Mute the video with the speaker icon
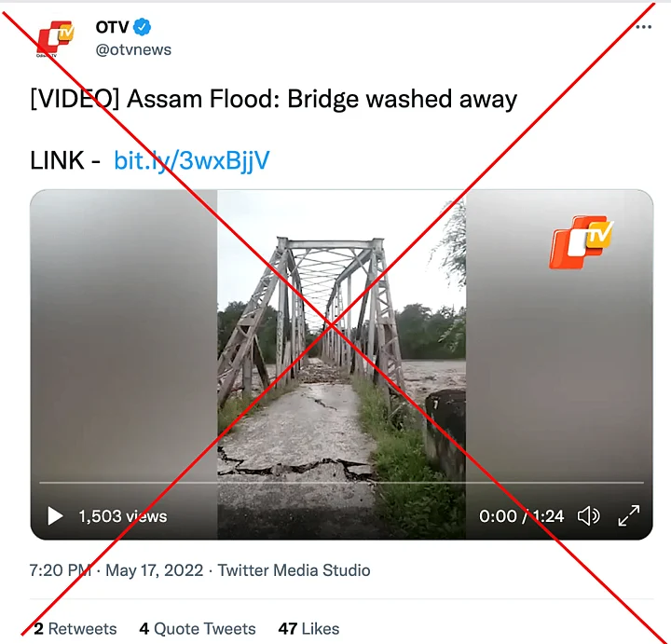The image size is (671, 644). pos(588,515)
